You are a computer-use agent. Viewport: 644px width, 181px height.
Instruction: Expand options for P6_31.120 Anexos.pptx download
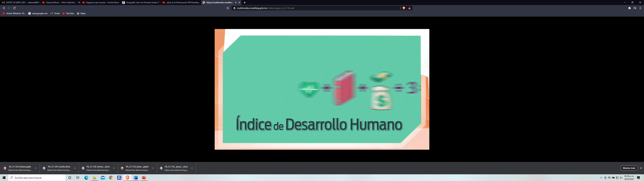pyautogui.click(x=36, y=168)
